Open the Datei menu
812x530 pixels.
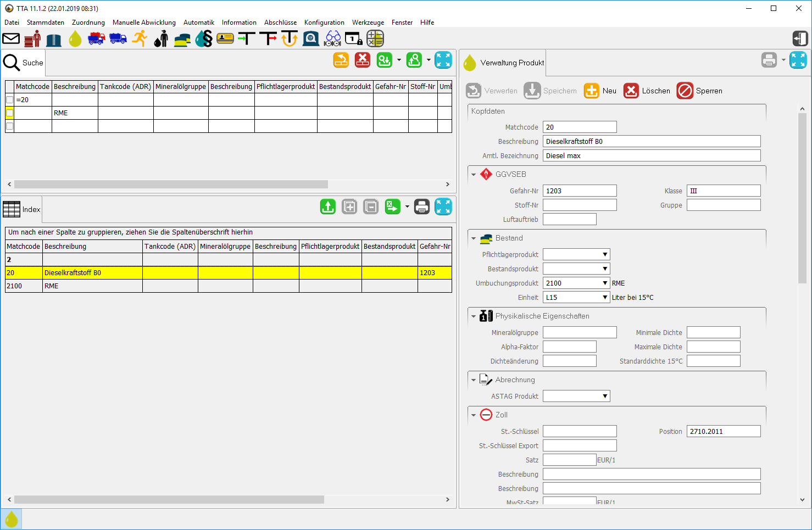click(12, 23)
